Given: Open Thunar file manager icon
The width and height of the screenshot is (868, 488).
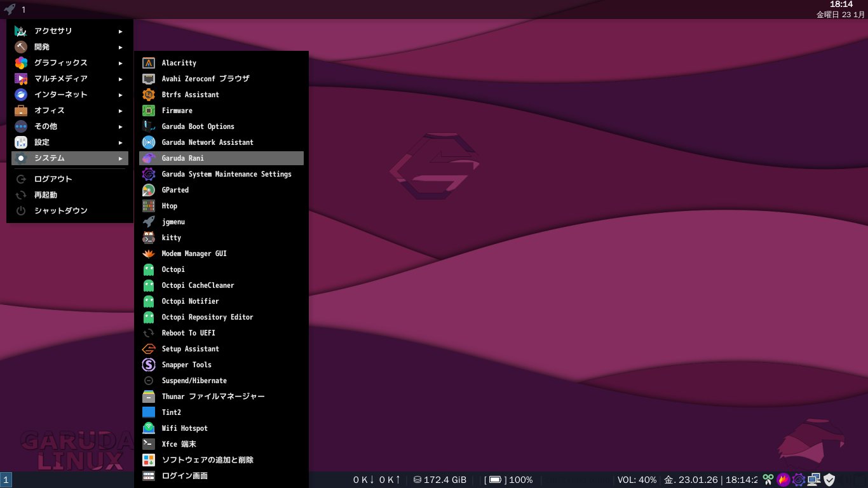Looking at the screenshot, I should tap(149, 396).
